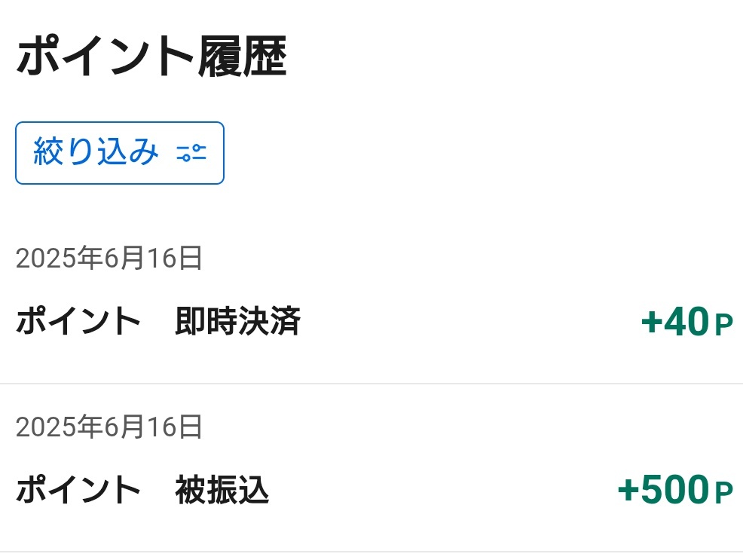Screen dimensions: 743x560
Task: Tap the filter sliders icon
Action: pos(191,152)
